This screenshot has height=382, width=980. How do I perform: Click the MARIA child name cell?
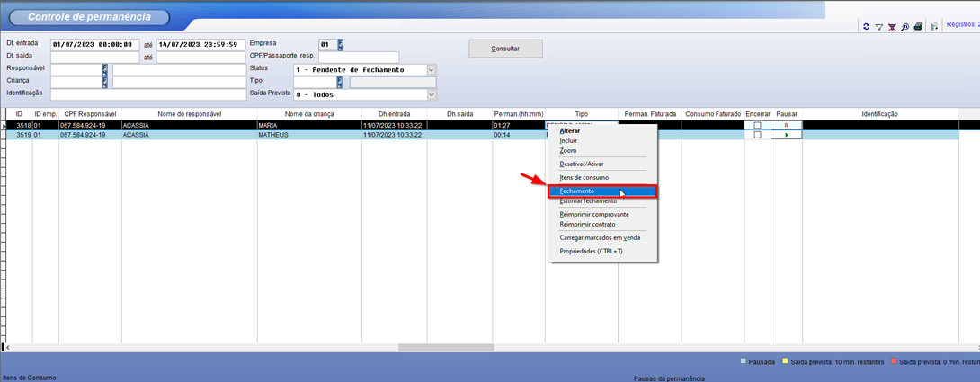(x=309, y=126)
